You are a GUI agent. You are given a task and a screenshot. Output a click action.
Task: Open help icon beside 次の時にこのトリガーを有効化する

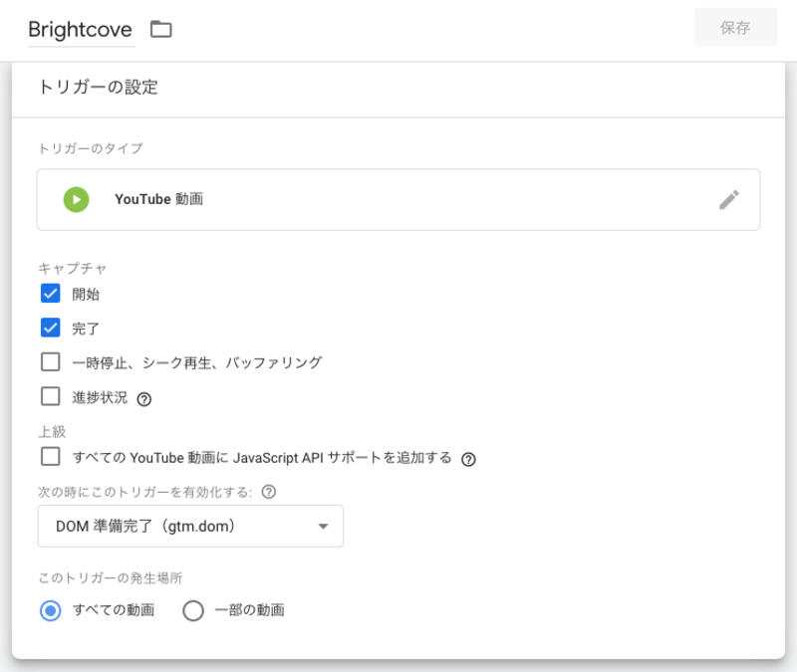(x=268, y=492)
